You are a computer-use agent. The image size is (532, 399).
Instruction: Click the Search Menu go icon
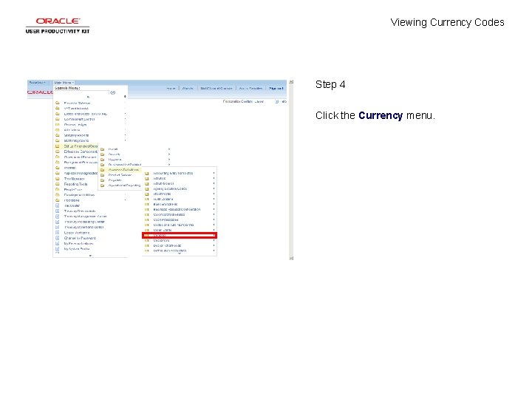tap(113, 92)
